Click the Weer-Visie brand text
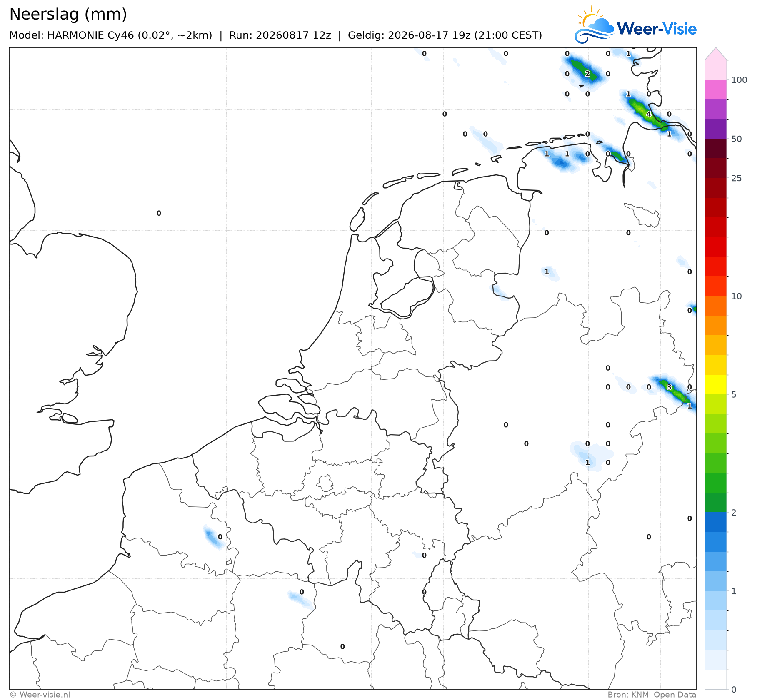 coord(657,29)
